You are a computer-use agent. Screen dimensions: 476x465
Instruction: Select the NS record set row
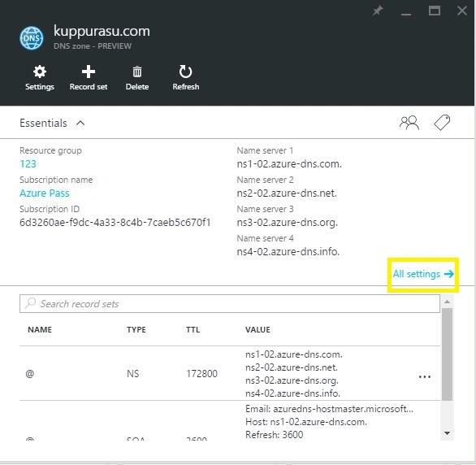[230, 374]
